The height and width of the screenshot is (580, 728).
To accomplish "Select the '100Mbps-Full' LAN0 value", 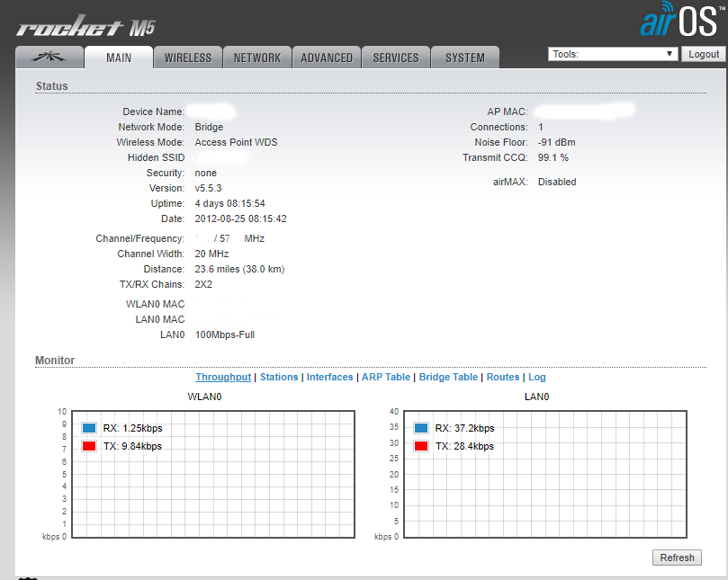I will pos(225,335).
